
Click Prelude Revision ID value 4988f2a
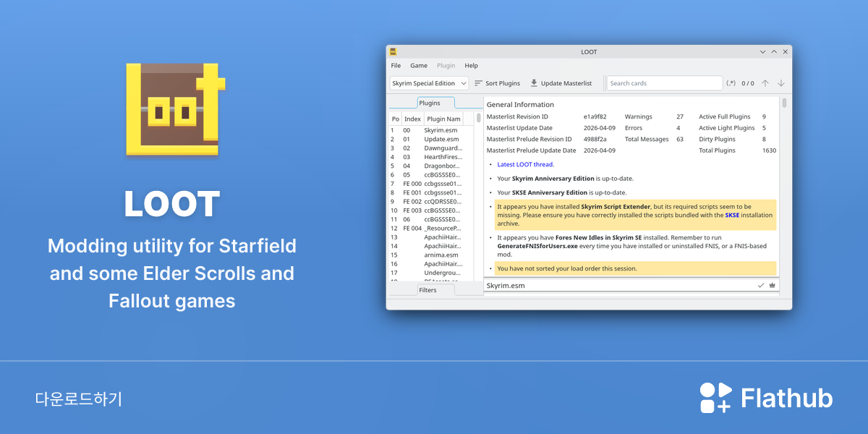pyautogui.click(x=596, y=139)
